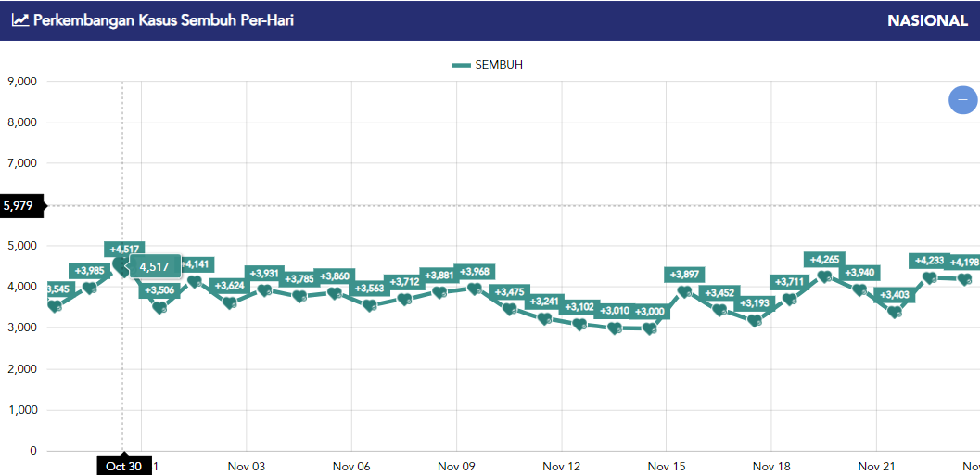This screenshot has width=980, height=475.
Task: Click the heart marker for +3,010
Action: point(615,328)
